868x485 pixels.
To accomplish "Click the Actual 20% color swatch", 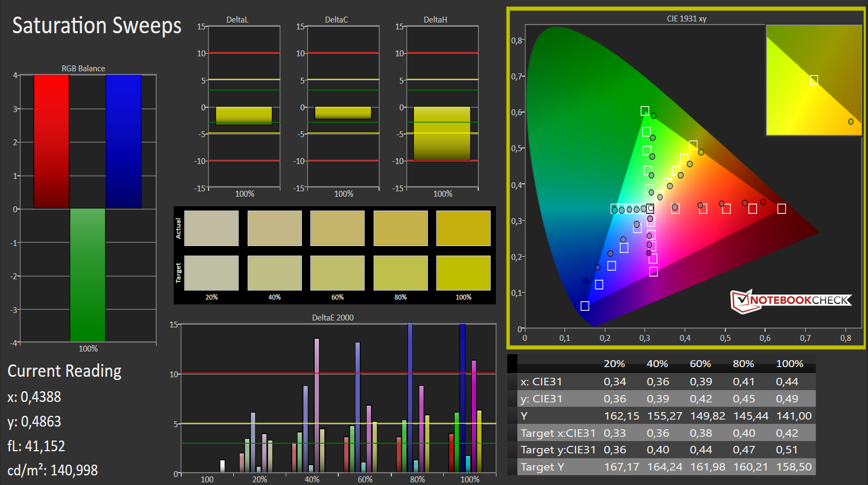I will pos(211,228).
